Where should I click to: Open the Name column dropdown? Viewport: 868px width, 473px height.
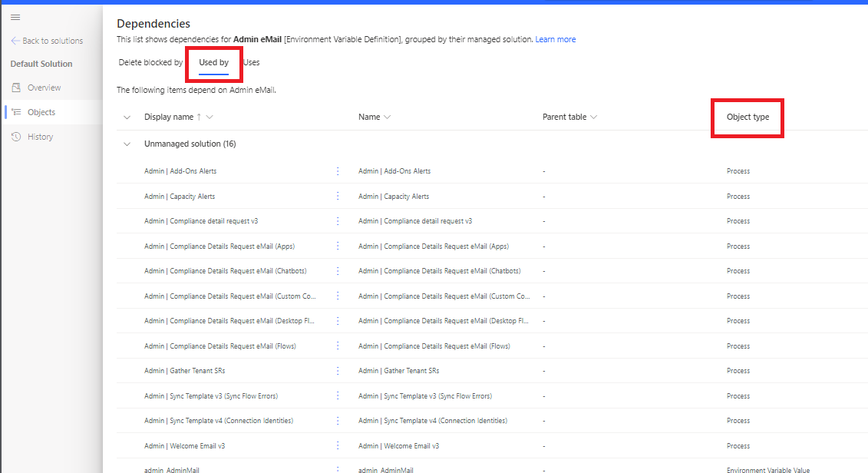click(x=387, y=117)
